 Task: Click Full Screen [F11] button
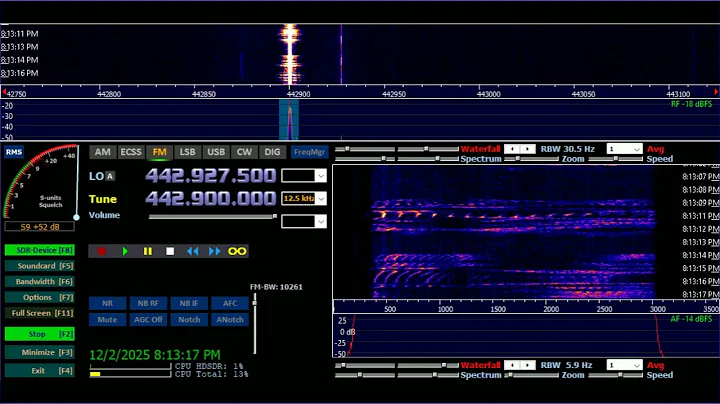click(x=39, y=313)
